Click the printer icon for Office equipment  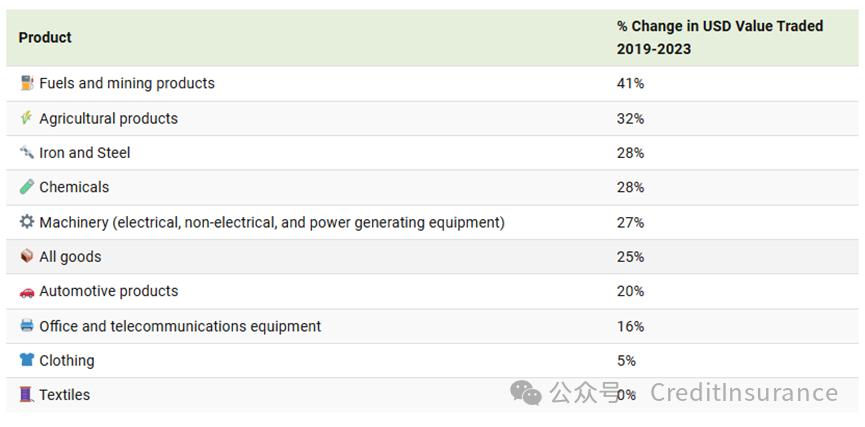tap(26, 325)
